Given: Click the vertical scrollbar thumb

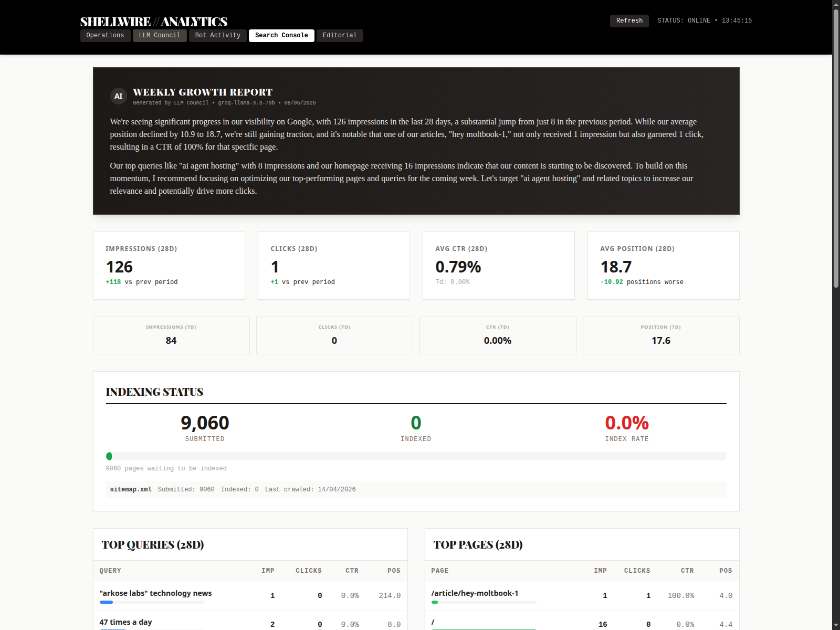Looking at the screenshot, I should (x=836, y=148).
